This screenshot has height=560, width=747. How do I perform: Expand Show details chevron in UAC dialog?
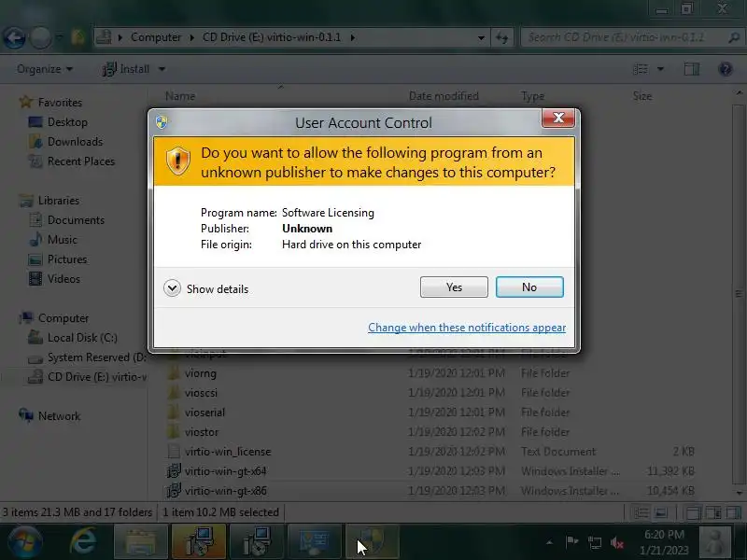[x=172, y=288]
